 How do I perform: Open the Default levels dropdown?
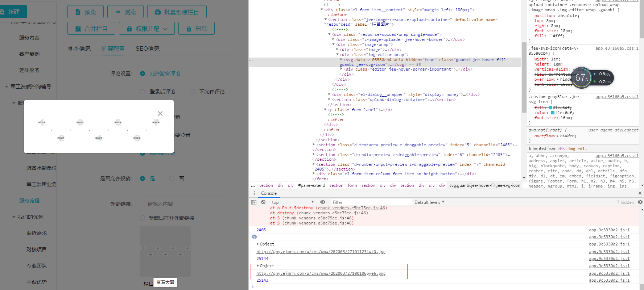point(429,202)
